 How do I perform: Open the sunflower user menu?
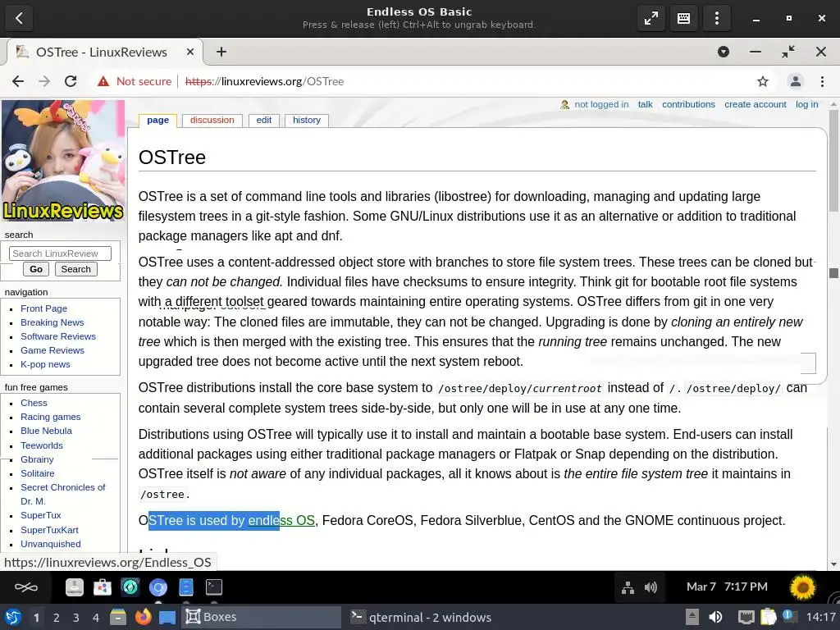tap(802, 587)
